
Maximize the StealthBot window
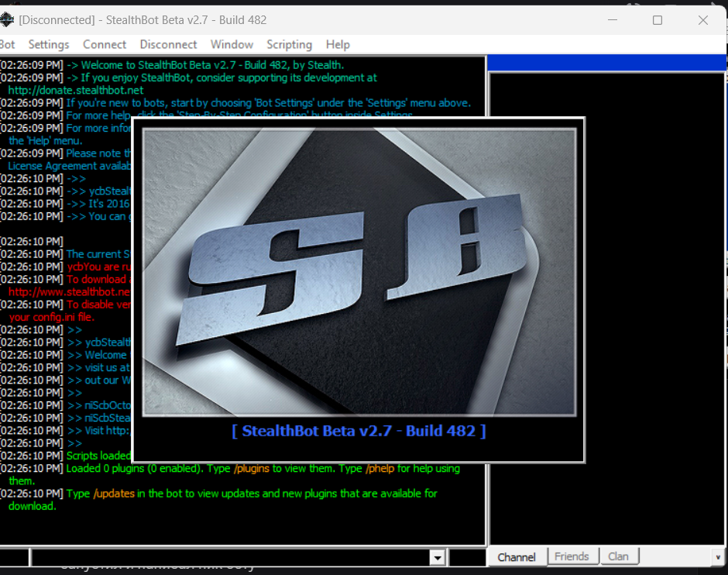658,20
